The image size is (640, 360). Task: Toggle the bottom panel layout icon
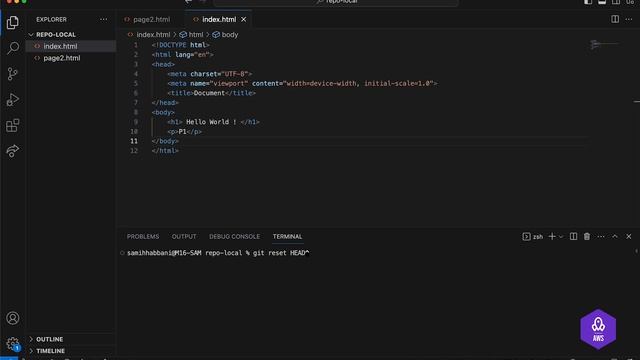pos(602,2)
